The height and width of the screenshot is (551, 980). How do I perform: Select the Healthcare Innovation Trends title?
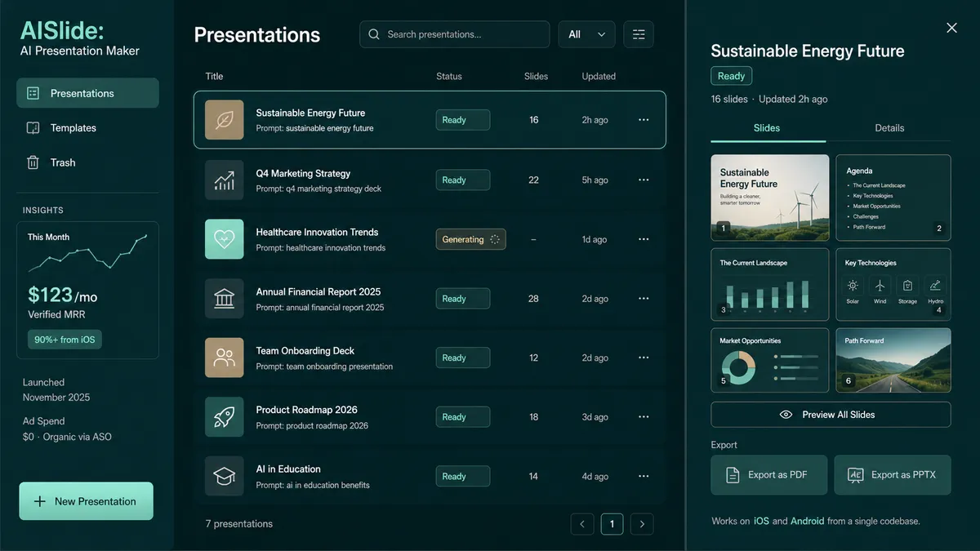317,232
